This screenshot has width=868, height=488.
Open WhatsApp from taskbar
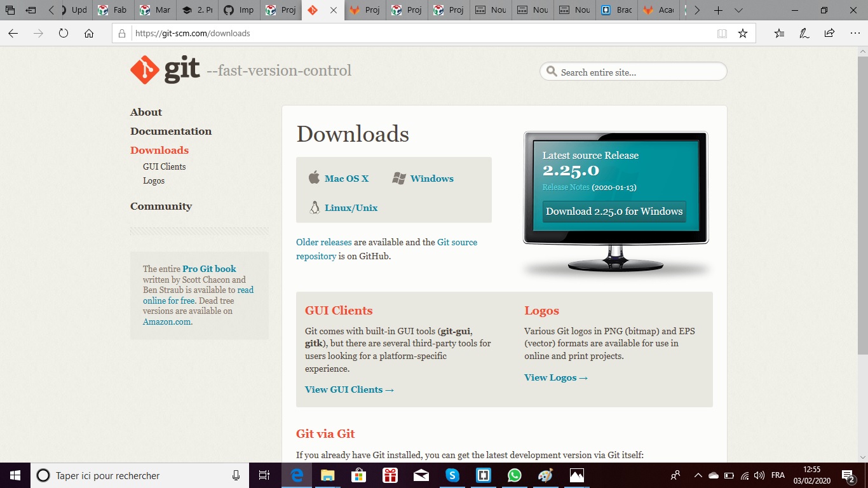pos(514,475)
